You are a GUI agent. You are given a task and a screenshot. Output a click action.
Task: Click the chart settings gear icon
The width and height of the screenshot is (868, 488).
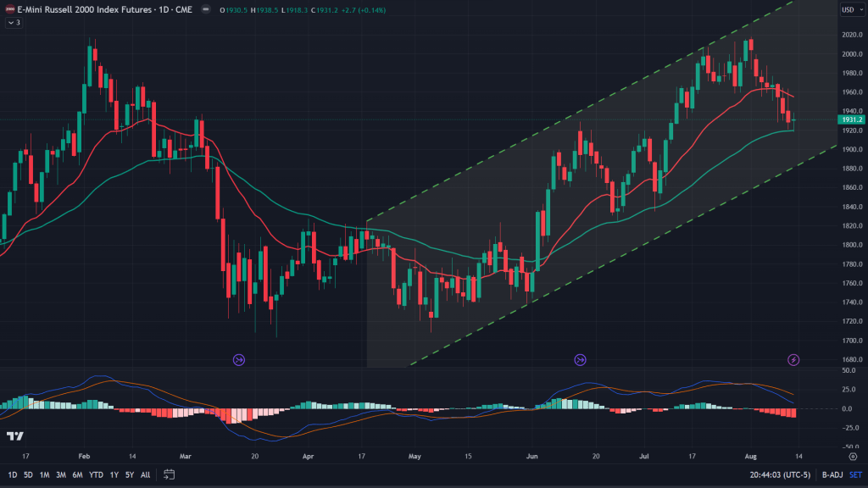point(853,456)
